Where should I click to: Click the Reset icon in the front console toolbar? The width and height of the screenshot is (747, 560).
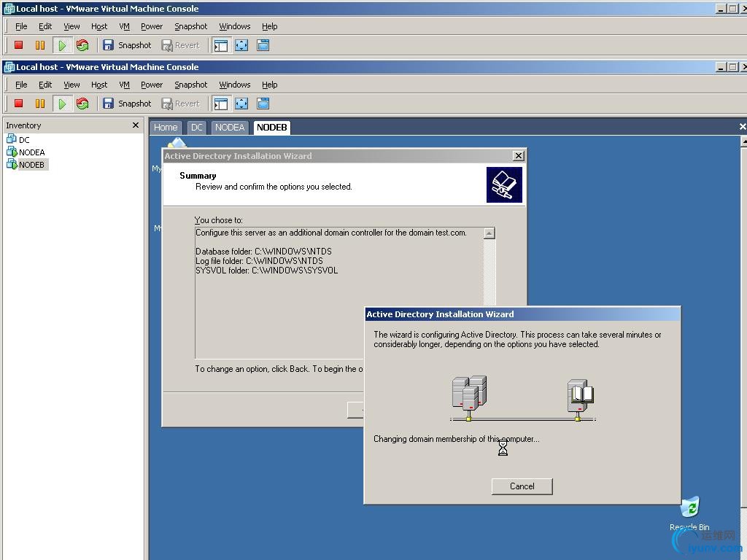click(x=82, y=104)
